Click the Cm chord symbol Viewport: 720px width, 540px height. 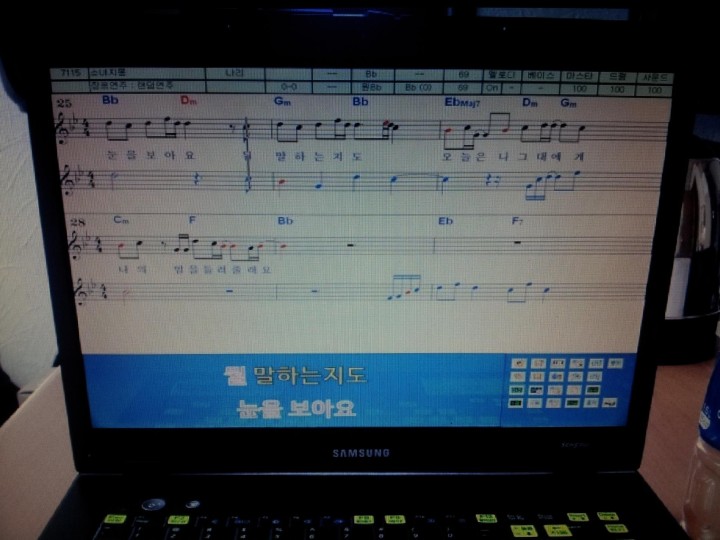click(x=121, y=220)
